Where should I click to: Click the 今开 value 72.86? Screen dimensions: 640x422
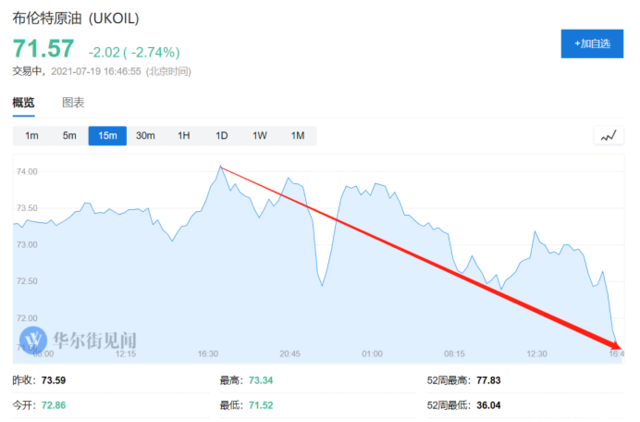(53, 405)
